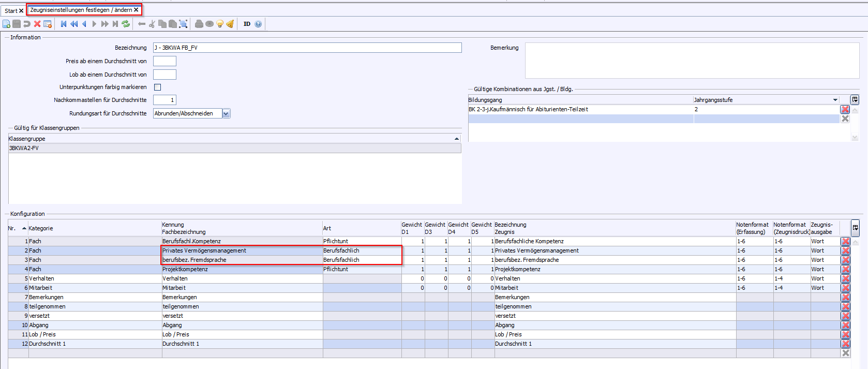Click the Bezeichnung text field
Viewport: 868px width, 369px height.
(x=307, y=48)
